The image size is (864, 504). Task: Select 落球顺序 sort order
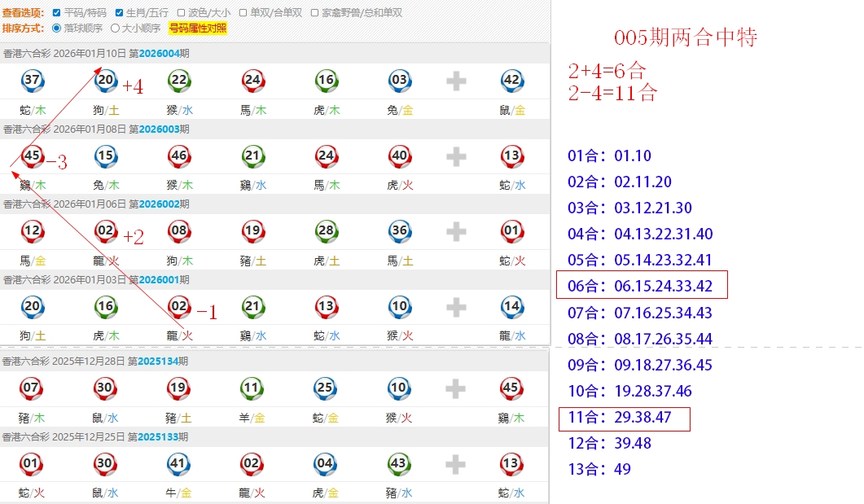[x=56, y=28]
